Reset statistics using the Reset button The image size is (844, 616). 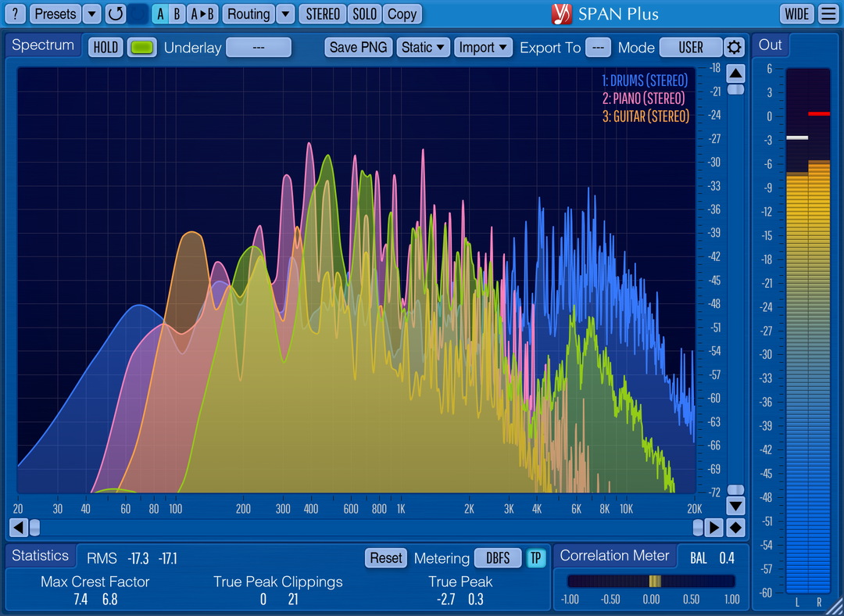[388, 558]
